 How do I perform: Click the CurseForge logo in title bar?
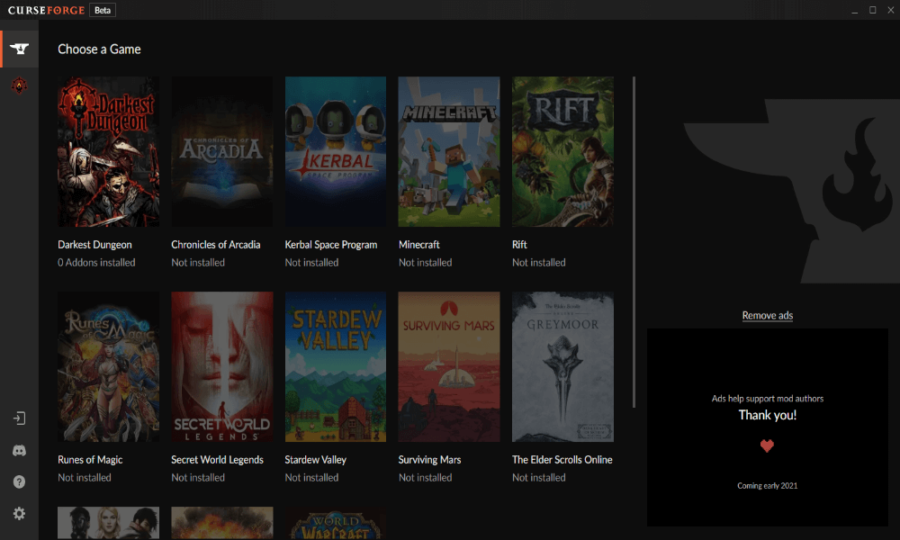[46, 10]
